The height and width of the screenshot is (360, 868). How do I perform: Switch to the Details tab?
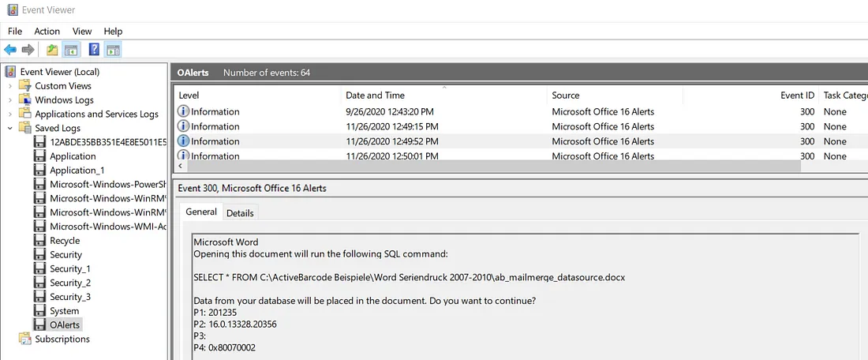[240, 212]
